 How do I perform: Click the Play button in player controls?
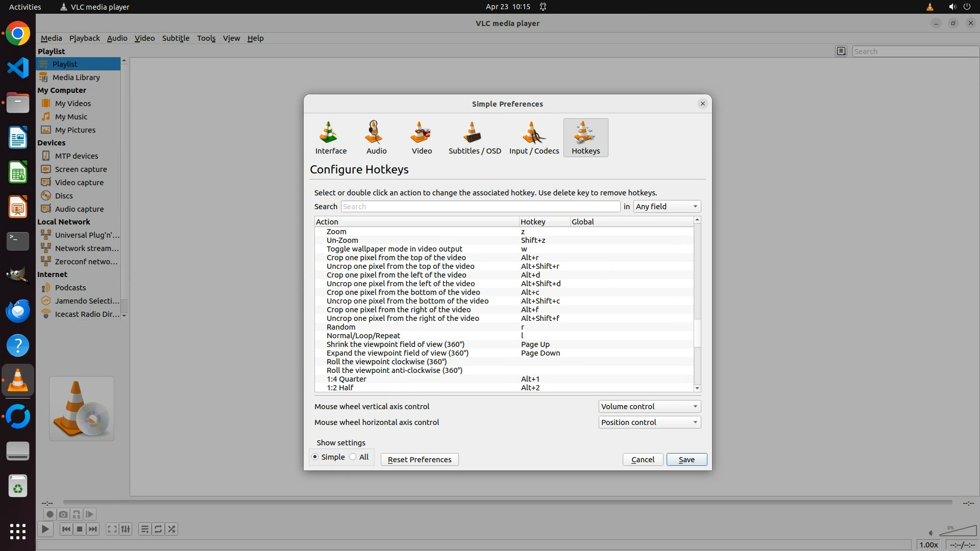(45, 529)
